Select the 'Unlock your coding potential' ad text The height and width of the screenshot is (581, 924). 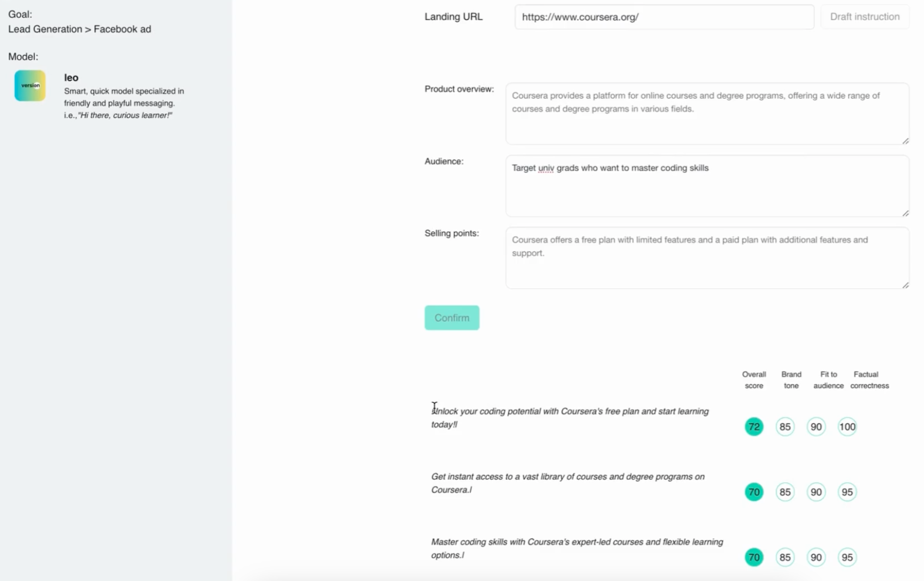pyautogui.click(x=569, y=418)
